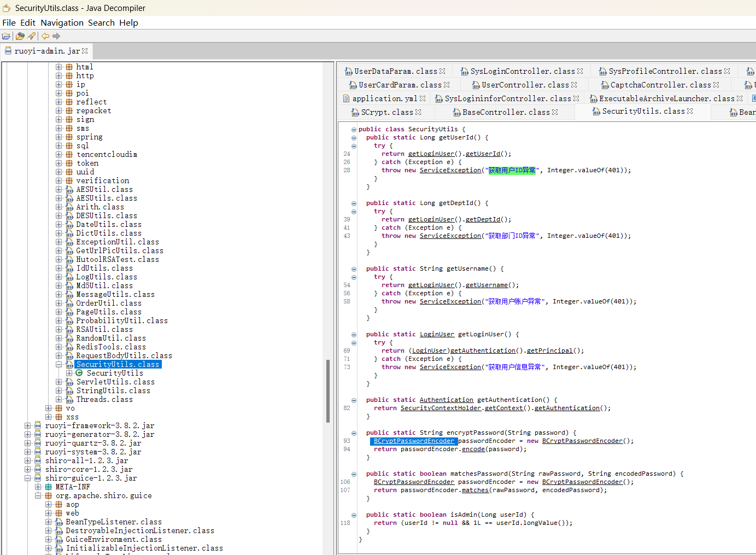
Task: Select the SecurityUtils class entry in tree
Action: (x=115, y=373)
